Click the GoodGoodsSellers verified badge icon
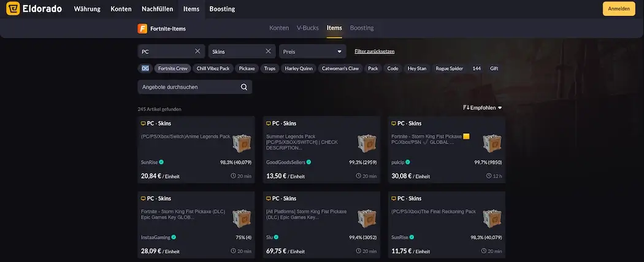The height and width of the screenshot is (262, 644). [309, 163]
